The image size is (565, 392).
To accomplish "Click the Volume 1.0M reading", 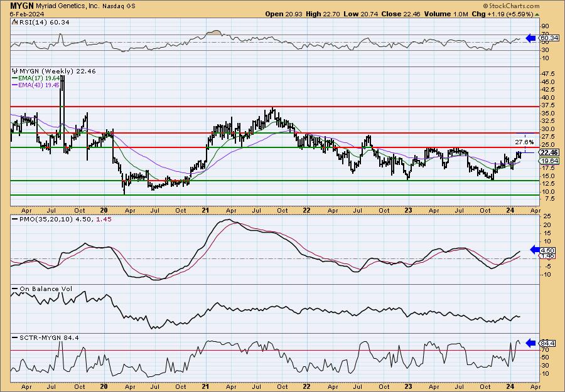I will click(446, 14).
